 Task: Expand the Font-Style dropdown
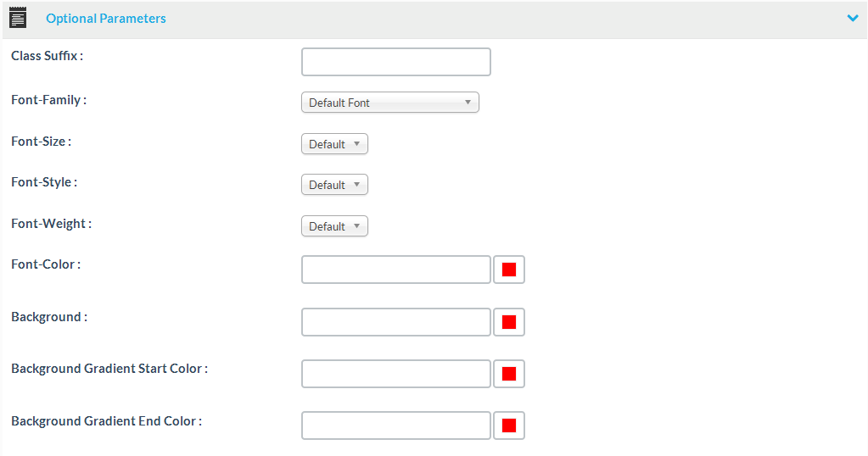[x=334, y=185]
